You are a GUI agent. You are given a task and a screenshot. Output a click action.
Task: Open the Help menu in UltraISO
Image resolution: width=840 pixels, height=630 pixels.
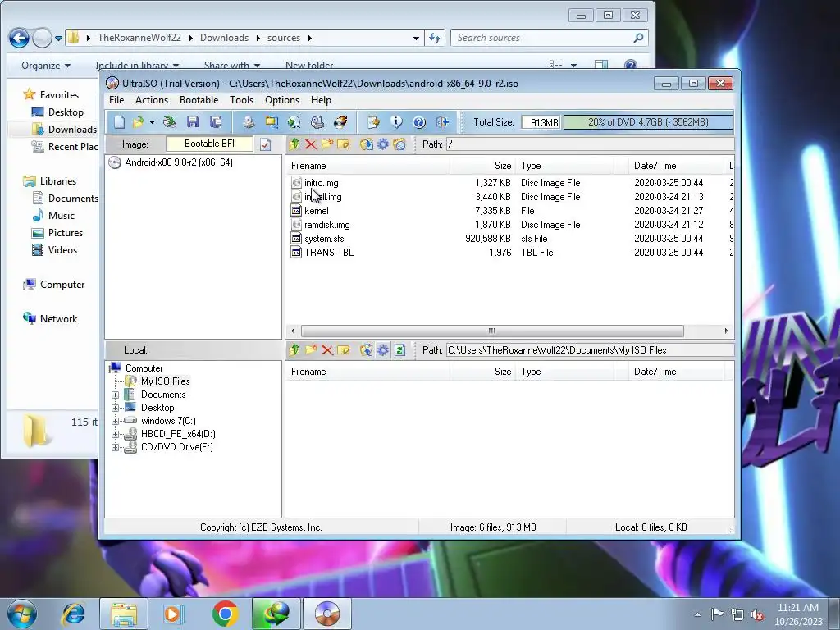pyautogui.click(x=321, y=100)
